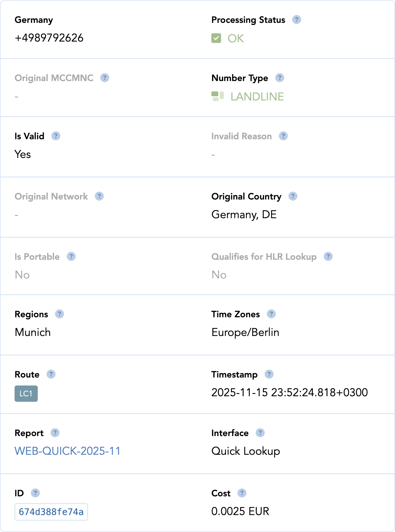
Task: Click the Is Valid help icon
Action: click(56, 136)
